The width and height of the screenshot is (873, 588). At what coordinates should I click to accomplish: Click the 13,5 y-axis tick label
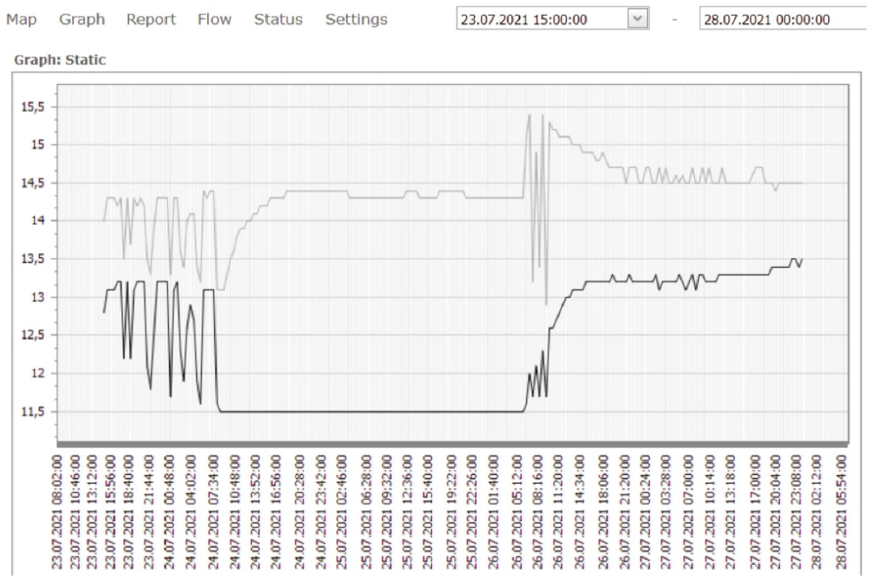33,259
